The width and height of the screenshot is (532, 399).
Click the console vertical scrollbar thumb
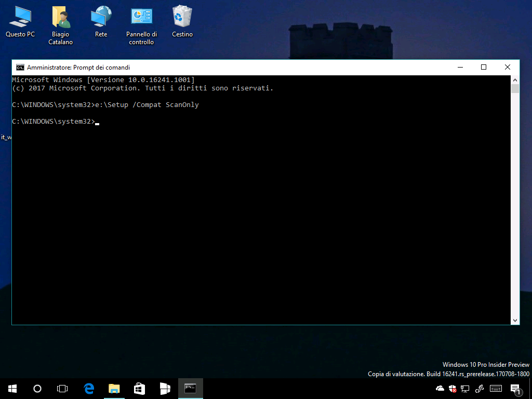pos(515,88)
